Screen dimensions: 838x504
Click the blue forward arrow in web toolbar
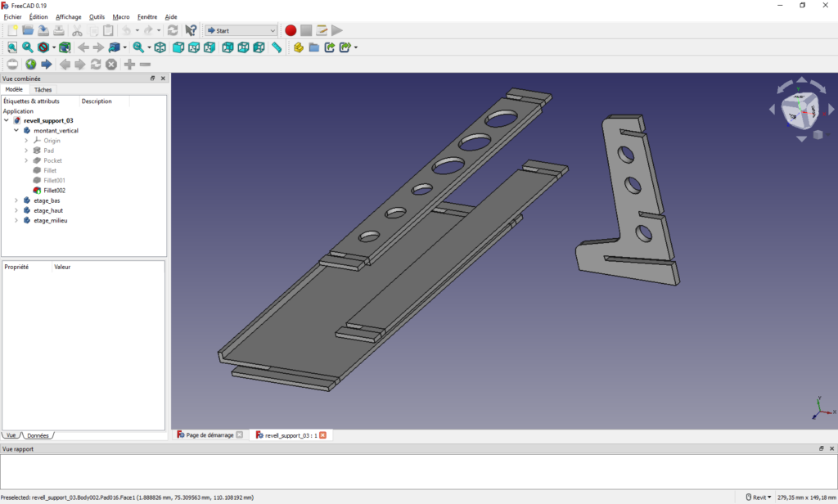point(47,64)
